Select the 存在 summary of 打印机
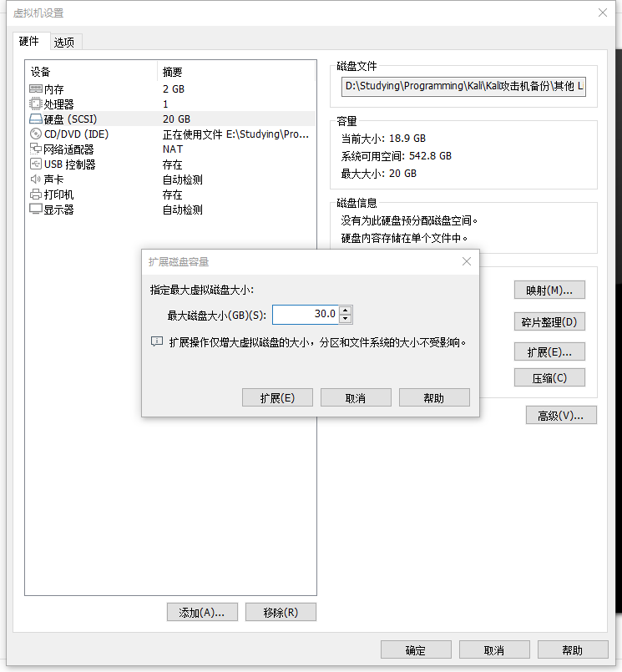This screenshot has height=672, width=622. 172,195
